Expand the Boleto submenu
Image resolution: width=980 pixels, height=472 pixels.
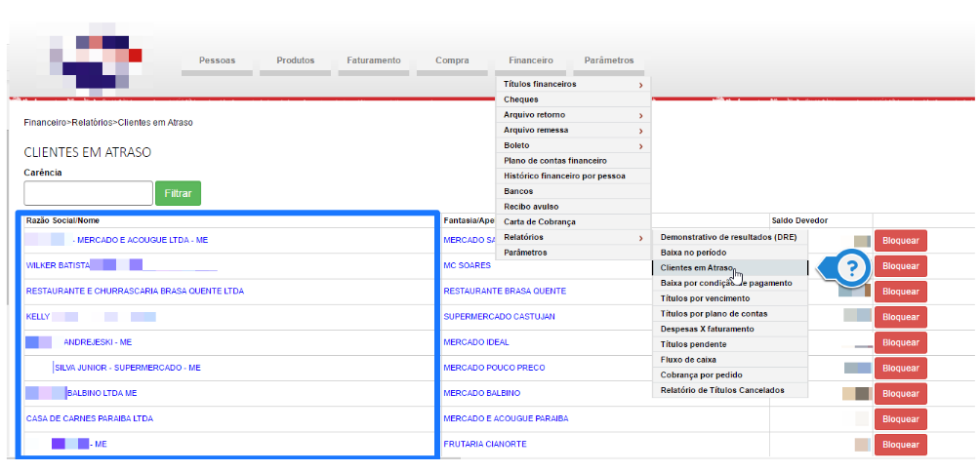pos(572,145)
